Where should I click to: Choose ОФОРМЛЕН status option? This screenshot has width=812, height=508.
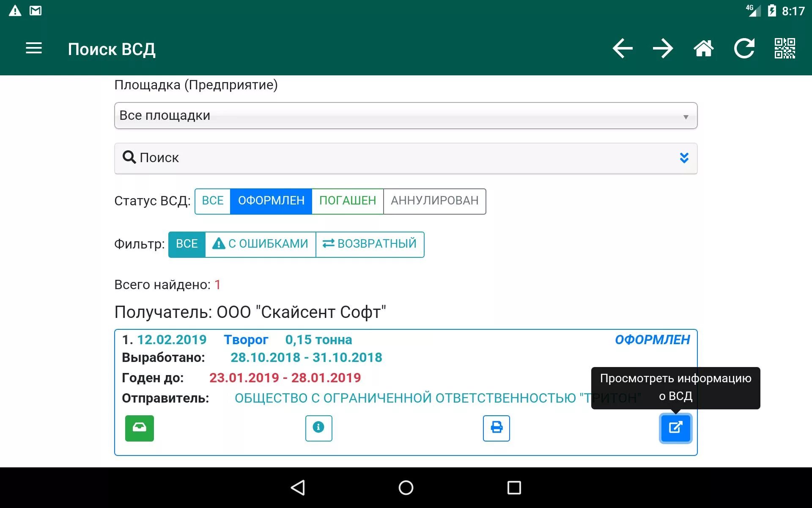pos(271,201)
